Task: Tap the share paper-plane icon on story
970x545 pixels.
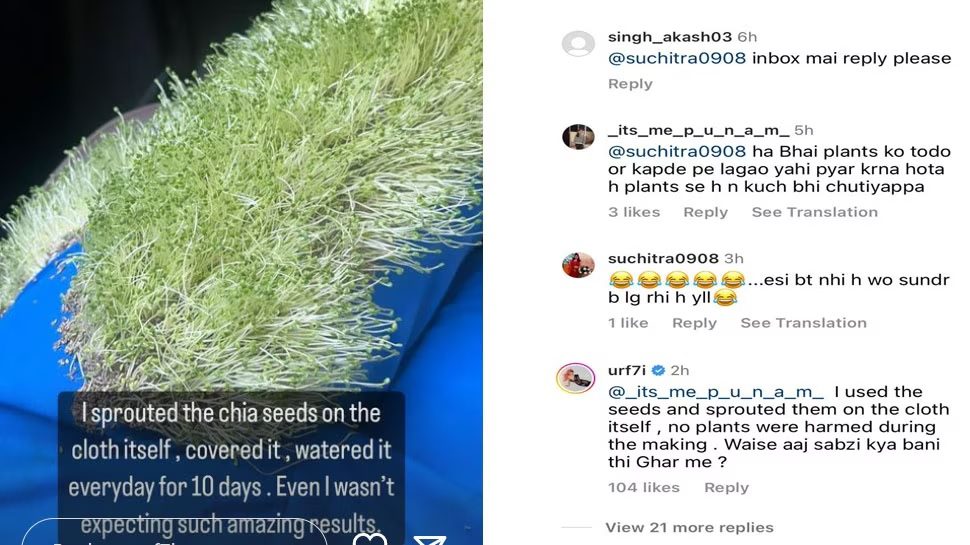Action: [x=429, y=540]
